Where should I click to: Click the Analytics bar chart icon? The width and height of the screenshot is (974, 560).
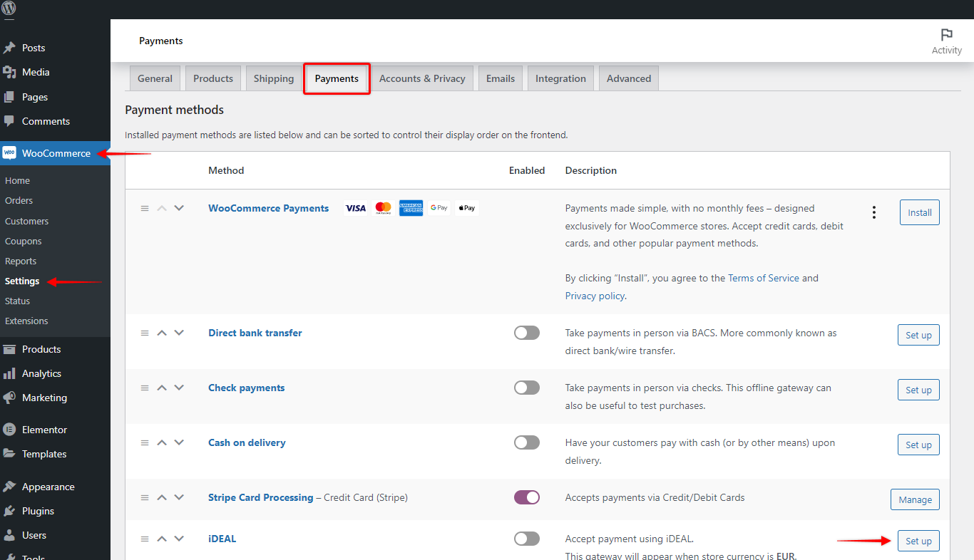click(x=9, y=373)
